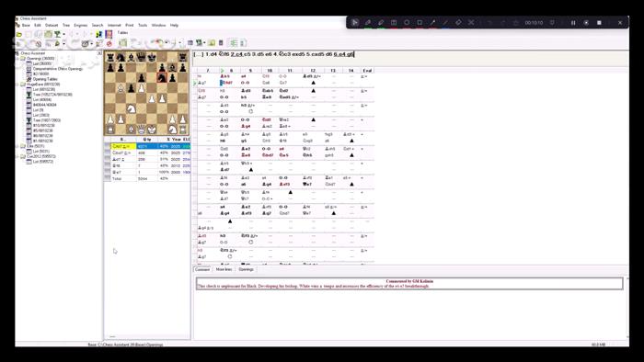Click the highlighted black knight on board
This screenshot has height=362, width=644.
pyautogui.click(x=162, y=77)
